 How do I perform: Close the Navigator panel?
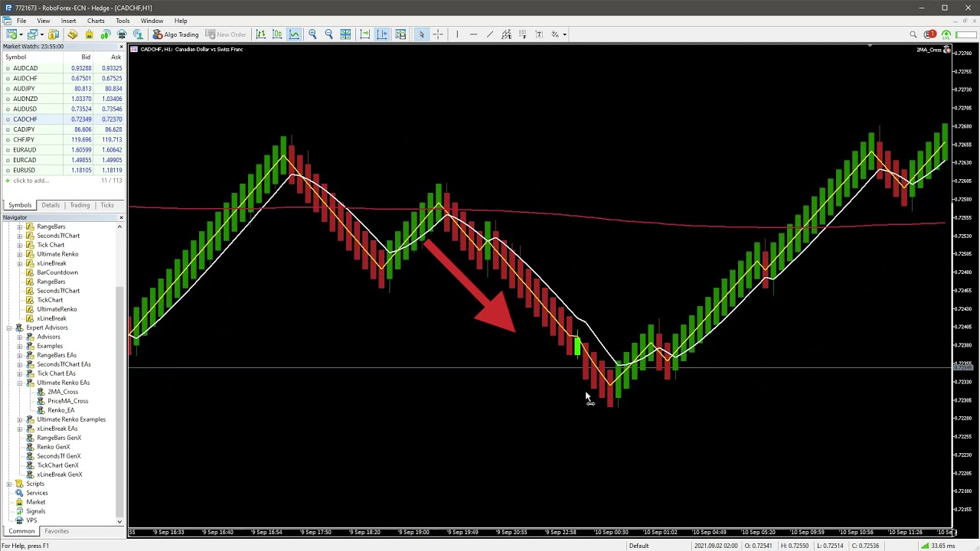pos(121,217)
